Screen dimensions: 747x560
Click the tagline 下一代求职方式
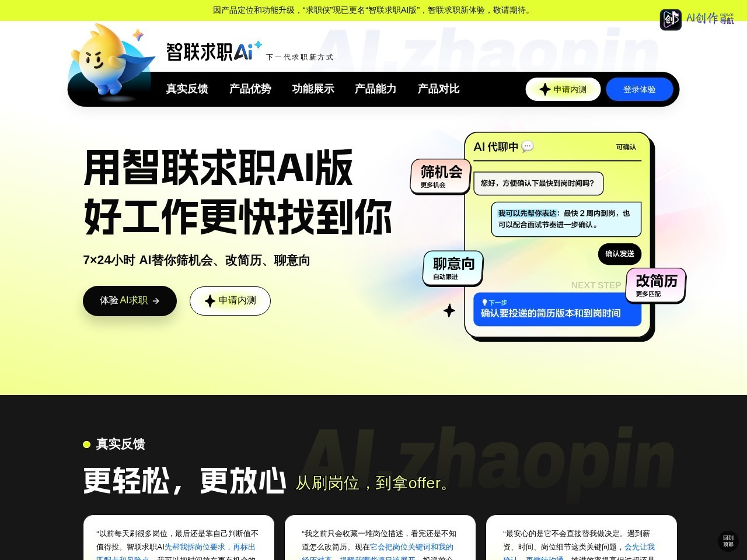[x=300, y=57]
